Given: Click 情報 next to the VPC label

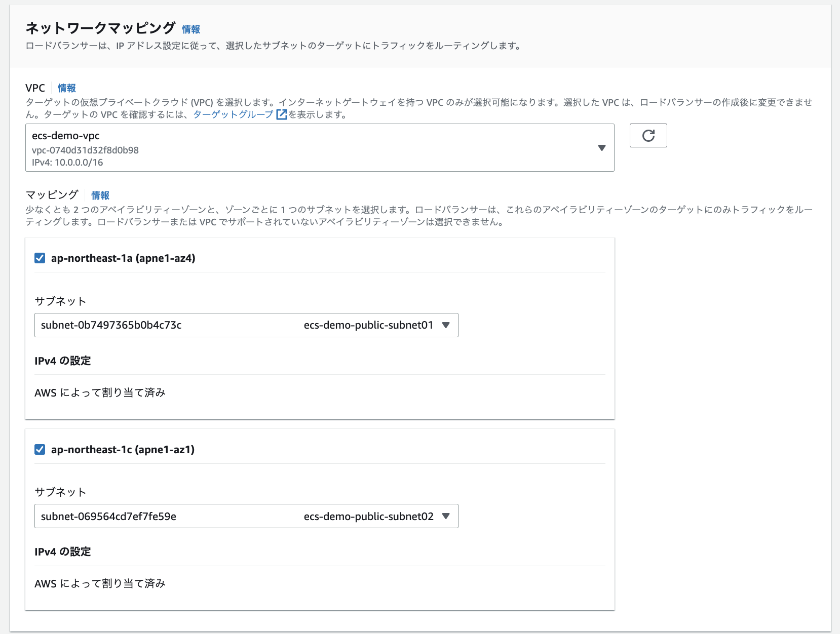Looking at the screenshot, I should tap(67, 88).
